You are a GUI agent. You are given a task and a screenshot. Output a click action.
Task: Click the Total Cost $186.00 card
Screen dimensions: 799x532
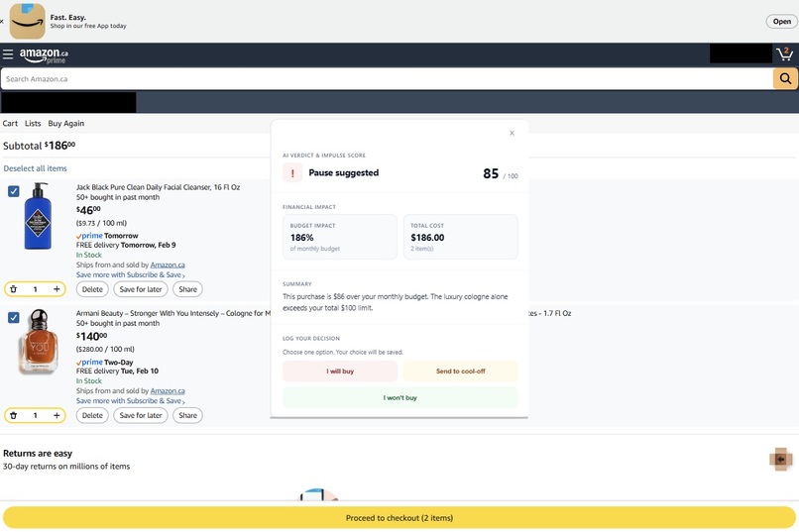(461, 237)
